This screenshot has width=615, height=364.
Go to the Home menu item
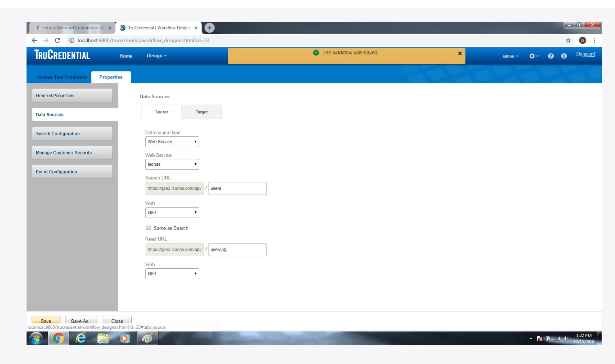coord(126,56)
